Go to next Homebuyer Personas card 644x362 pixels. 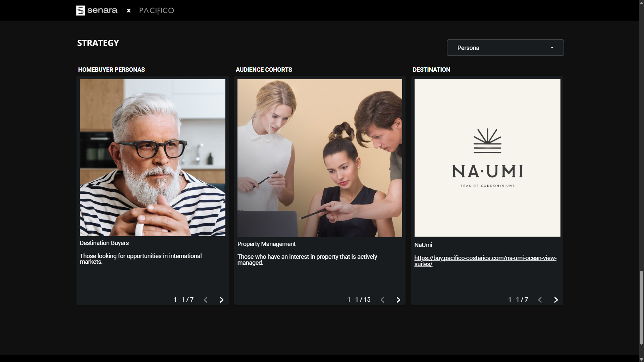[221, 300]
